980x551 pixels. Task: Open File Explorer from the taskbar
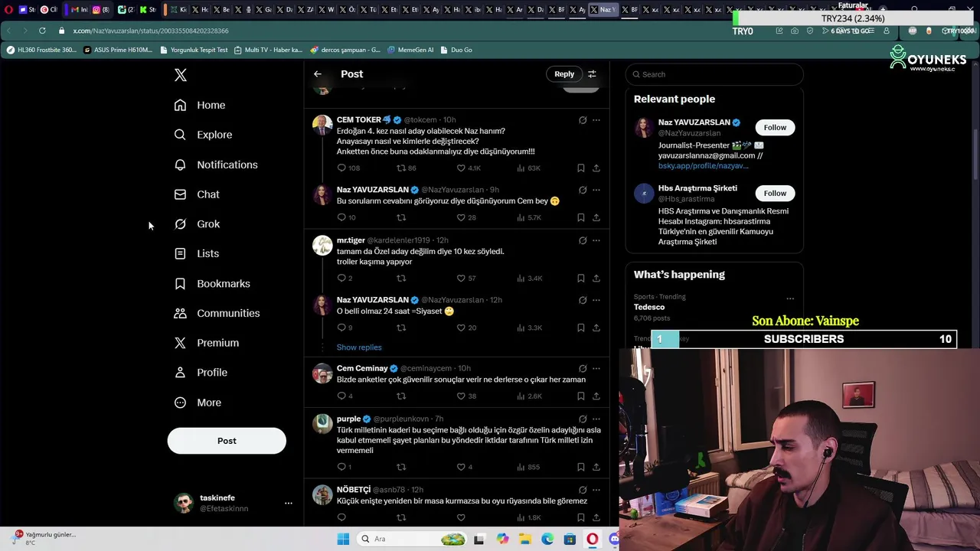point(525,539)
